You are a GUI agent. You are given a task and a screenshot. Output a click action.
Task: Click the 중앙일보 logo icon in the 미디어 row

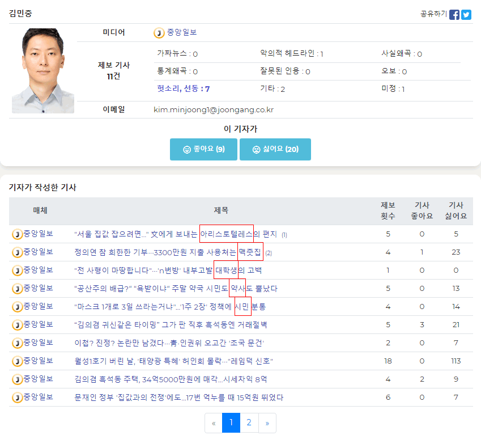(159, 32)
